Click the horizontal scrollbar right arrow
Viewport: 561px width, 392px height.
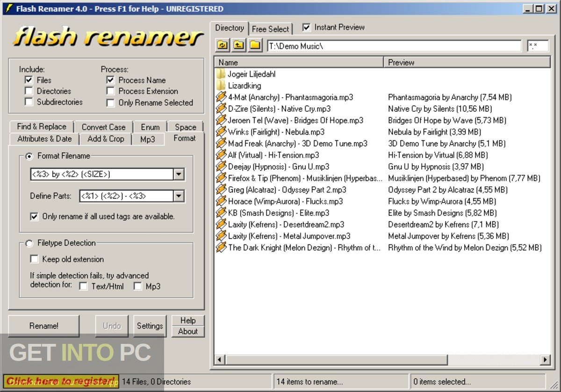pos(545,360)
